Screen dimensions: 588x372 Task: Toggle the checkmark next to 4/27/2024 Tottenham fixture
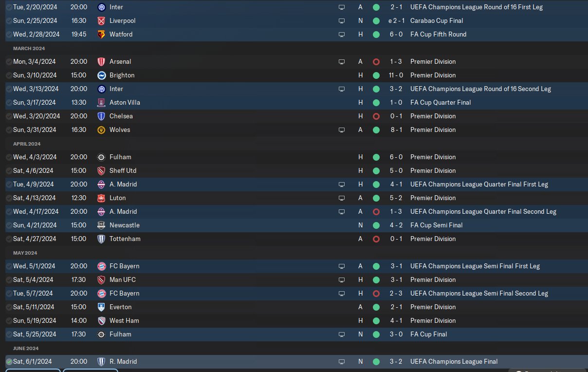9,239
